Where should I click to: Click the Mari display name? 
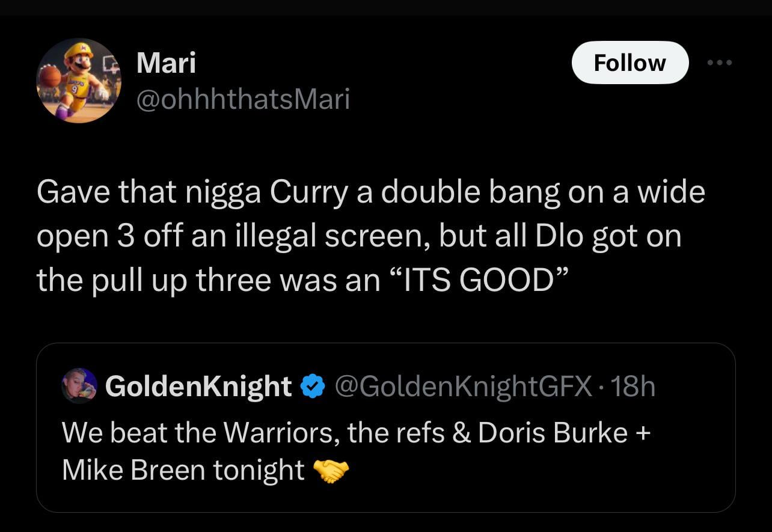[x=166, y=63]
